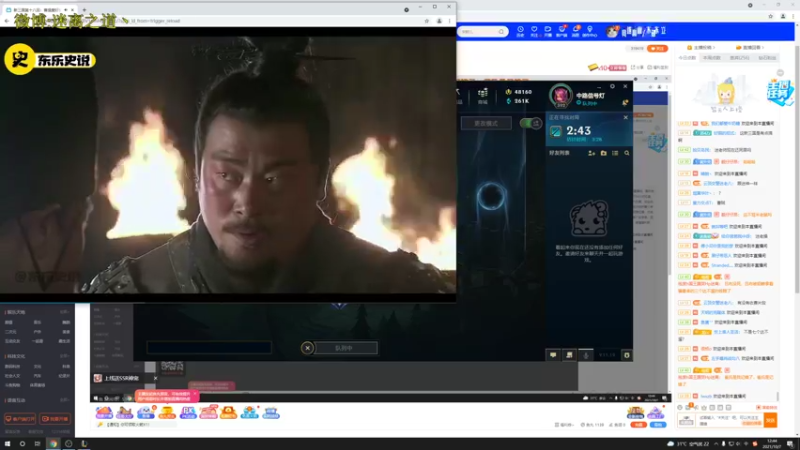
Task: Open the League client store icon
Action: pyautogui.click(x=483, y=95)
